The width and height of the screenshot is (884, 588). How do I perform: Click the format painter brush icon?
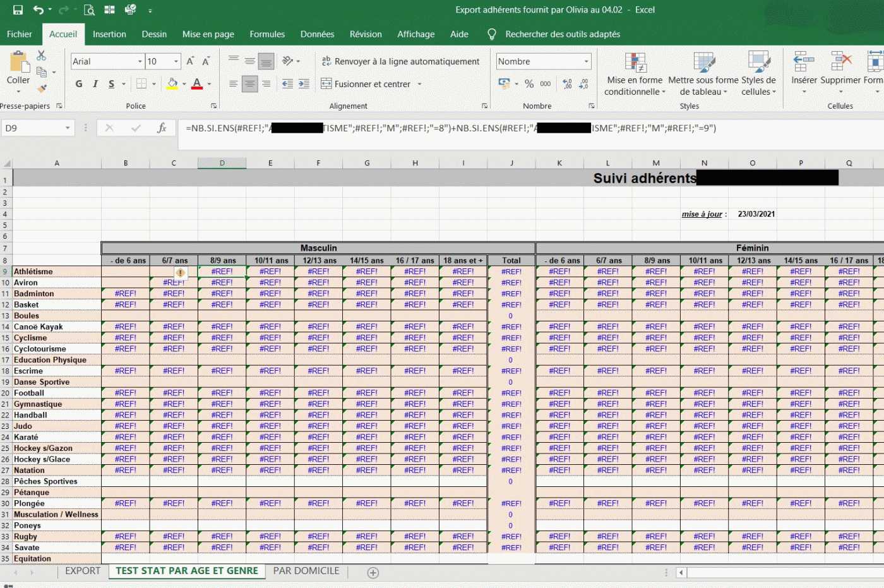[42, 88]
